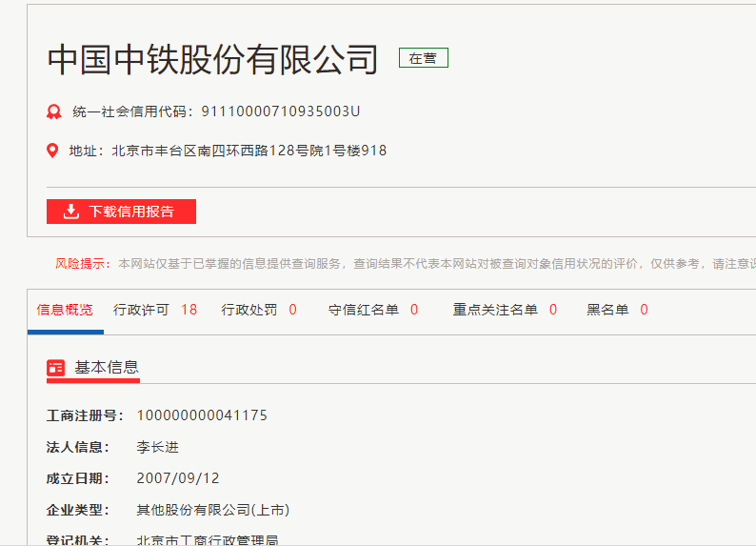Click the 工商注册号 field label

[x=85, y=415]
